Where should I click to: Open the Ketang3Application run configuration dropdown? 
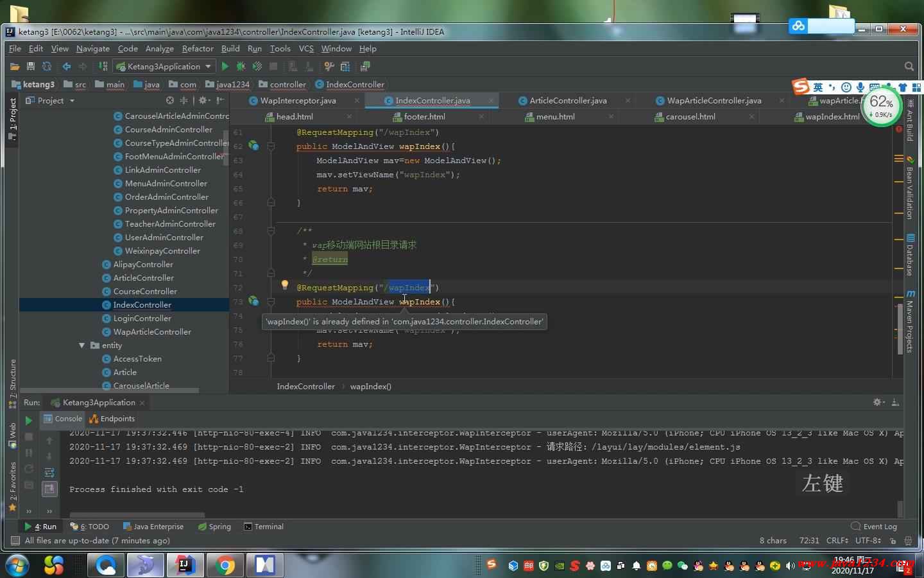click(164, 66)
